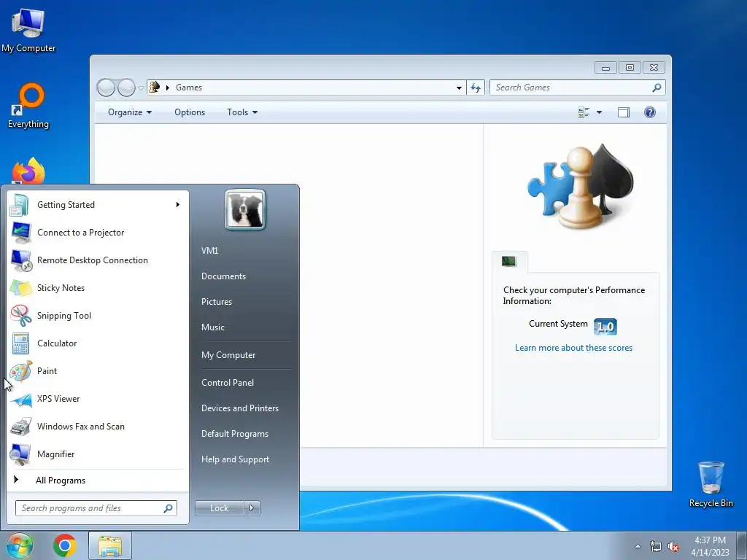
Task: Click the muted volume tray icon
Action: 673,547
